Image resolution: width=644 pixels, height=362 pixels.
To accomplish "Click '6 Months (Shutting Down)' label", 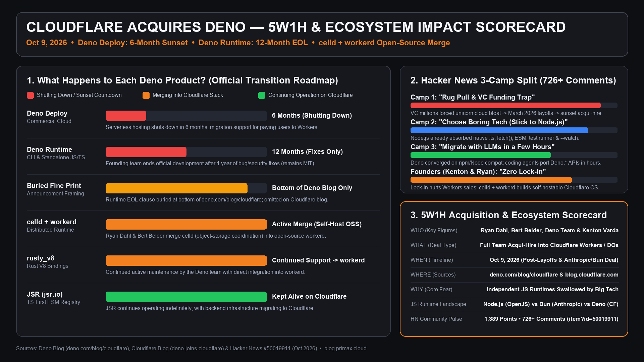I will click(312, 116).
